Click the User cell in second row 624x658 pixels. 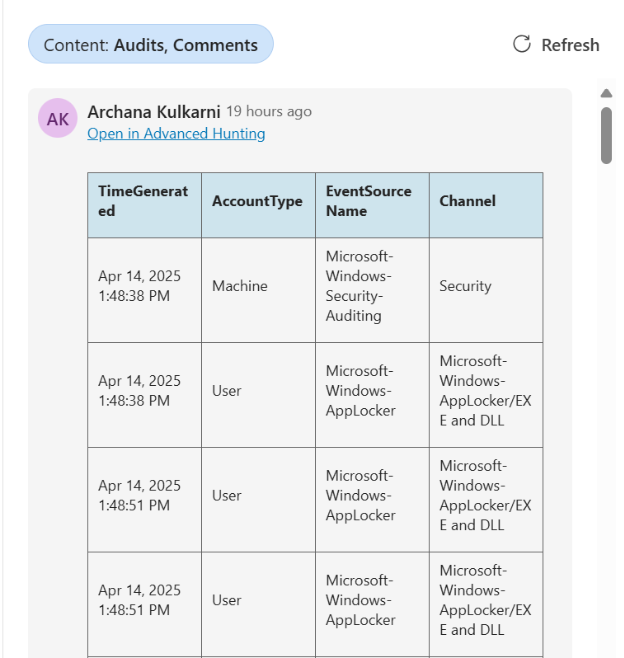tap(227, 391)
